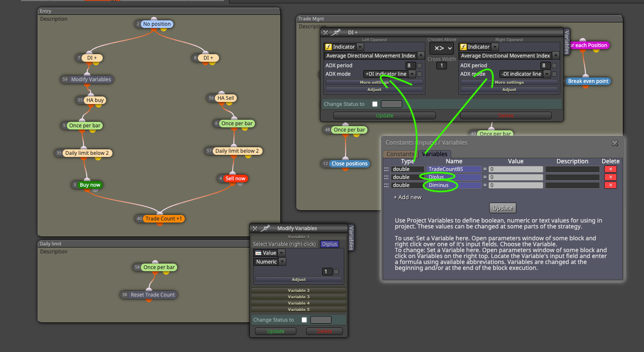Delete the TradeCountBS variable
The height and width of the screenshot is (352, 644).
point(610,169)
